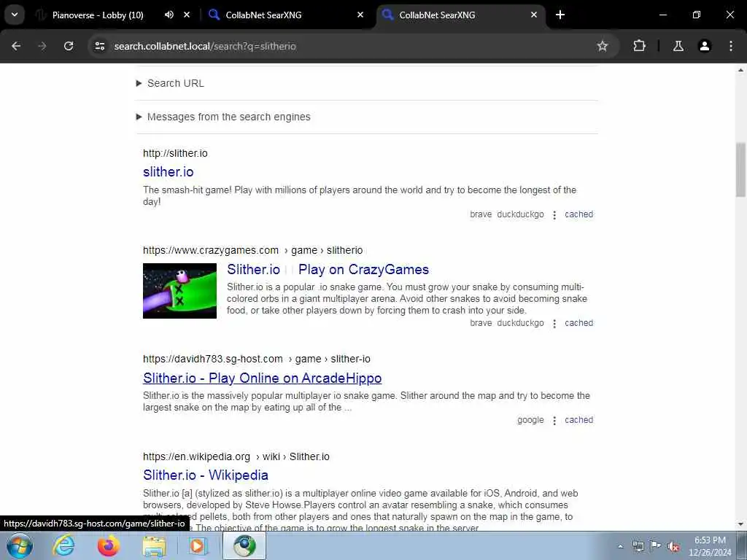Mute the Pianoverse tab audio icon
Viewport: 747px width, 560px height.
click(x=169, y=15)
